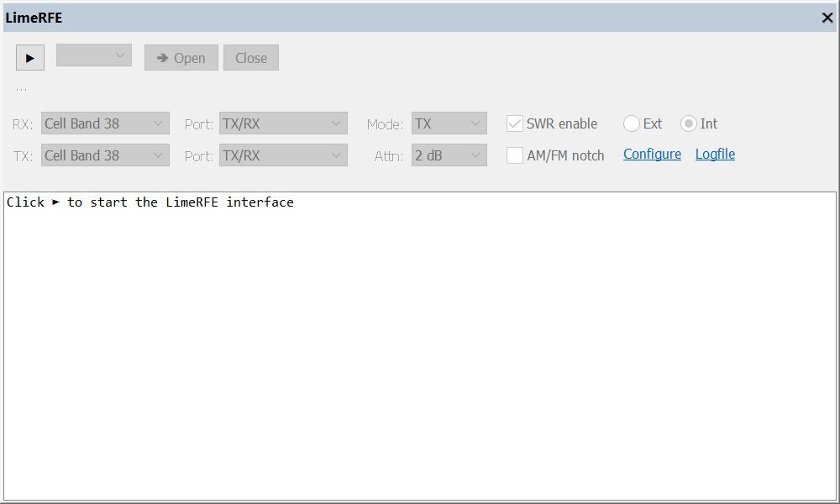Close the LimeRFE window
The image size is (840, 504).
(x=827, y=18)
